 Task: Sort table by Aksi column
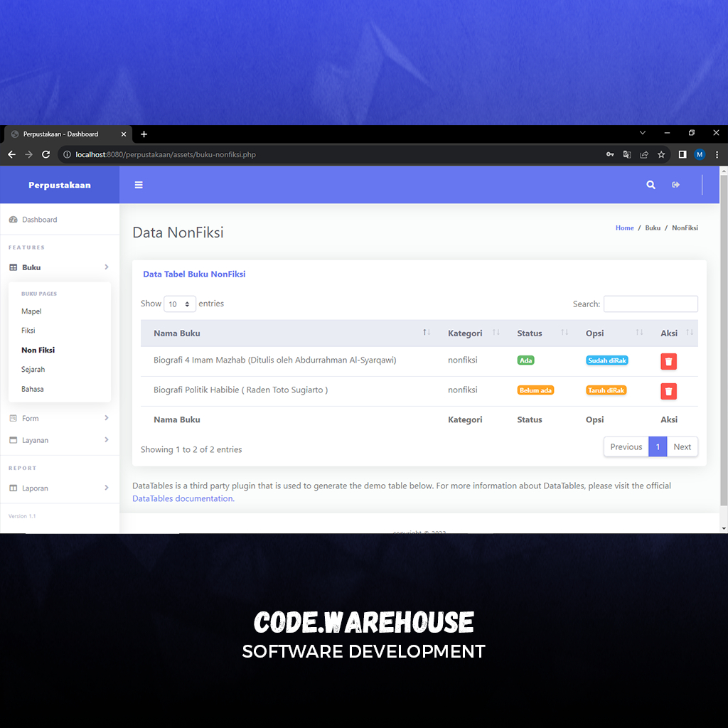[673, 333]
